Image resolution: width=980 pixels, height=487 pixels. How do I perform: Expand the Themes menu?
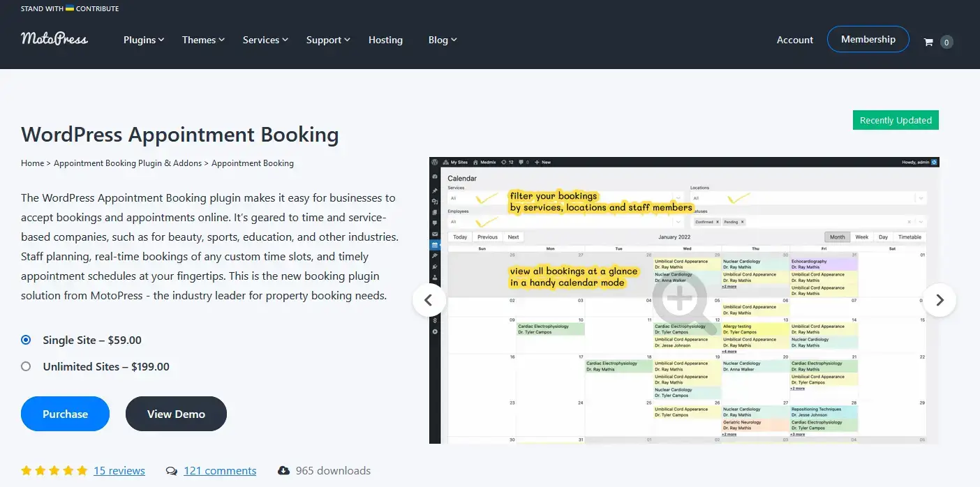[203, 40]
